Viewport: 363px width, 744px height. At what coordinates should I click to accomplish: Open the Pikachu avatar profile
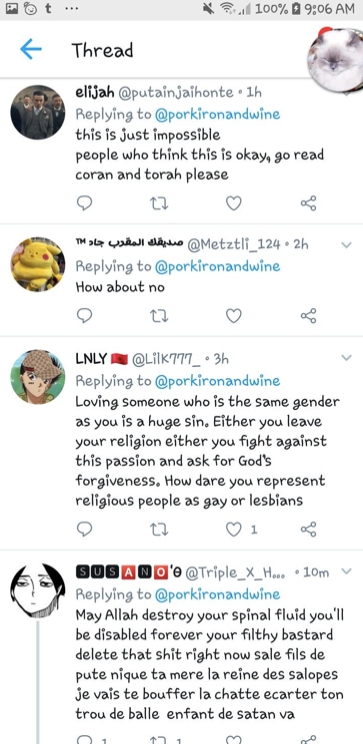tap(37, 264)
